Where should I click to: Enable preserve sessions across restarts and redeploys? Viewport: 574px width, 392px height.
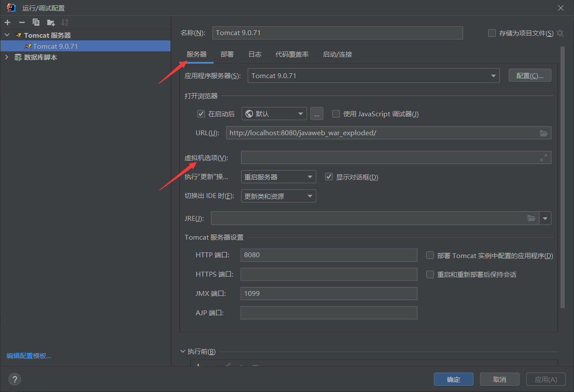click(x=430, y=274)
